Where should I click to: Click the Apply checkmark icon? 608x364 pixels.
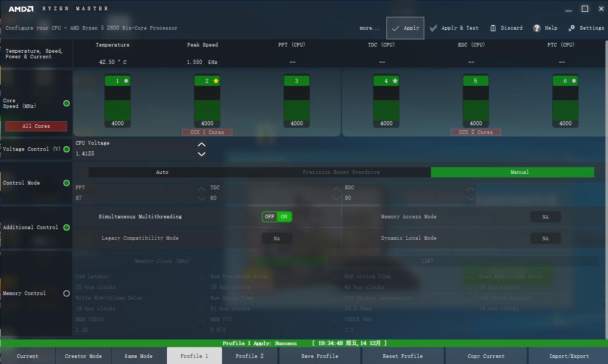396,29
